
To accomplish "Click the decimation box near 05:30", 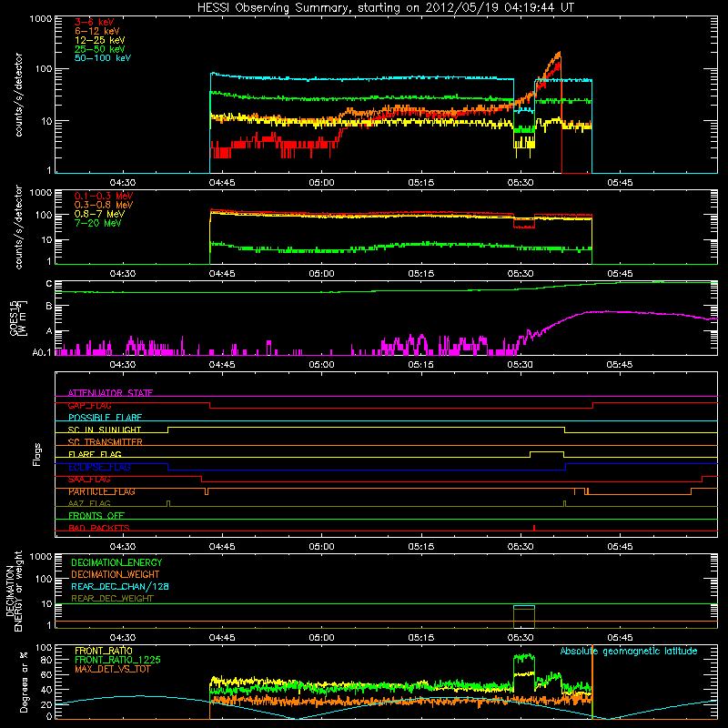I will point(524,617).
